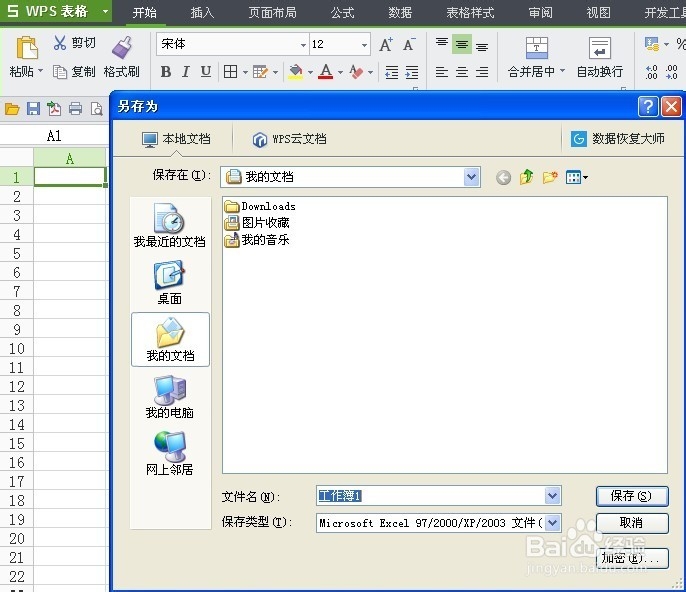Image resolution: width=686 pixels, height=592 pixels.
Task: Open the Insert ribbon tab
Action: point(202,12)
